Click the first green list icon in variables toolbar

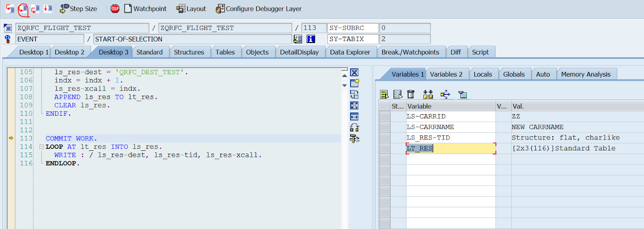pyautogui.click(x=384, y=94)
